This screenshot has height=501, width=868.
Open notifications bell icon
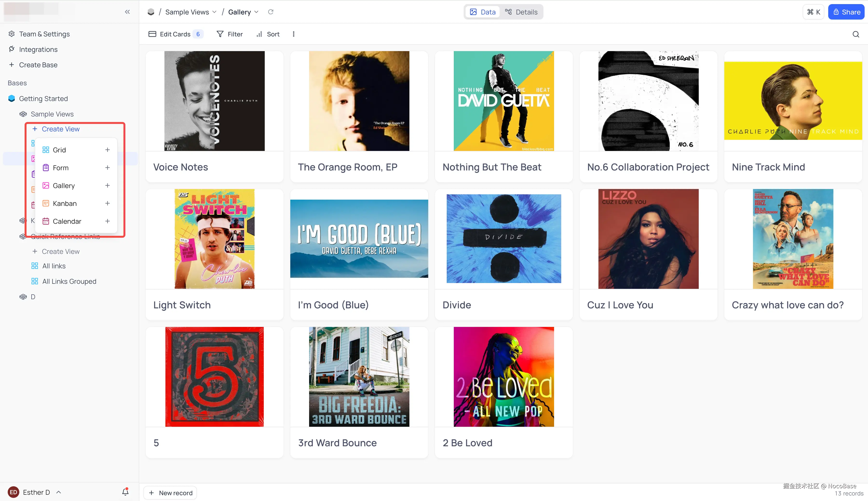pyautogui.click(x=125, y=492)
